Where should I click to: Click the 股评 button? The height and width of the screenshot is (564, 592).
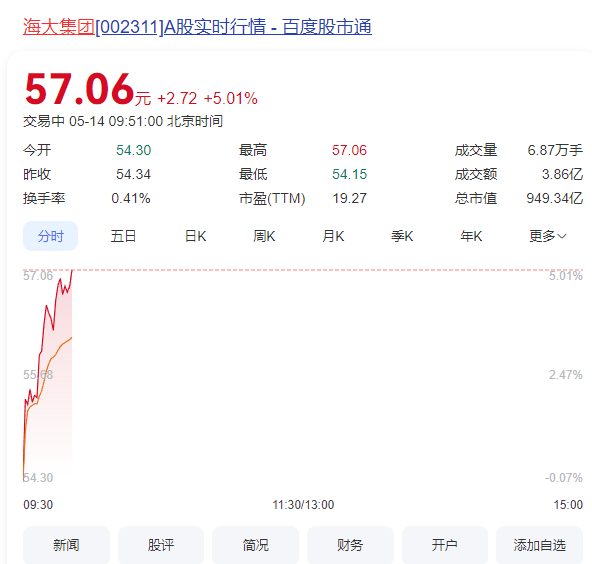coord(161,545)
